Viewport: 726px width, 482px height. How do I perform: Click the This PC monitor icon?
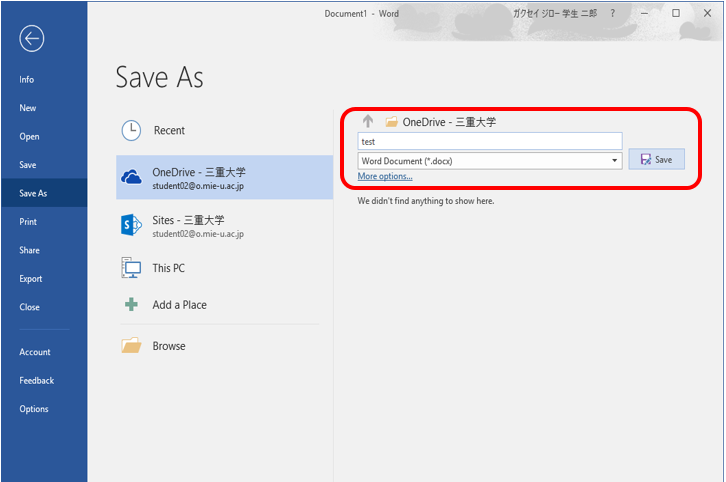(x=131, y=268)
